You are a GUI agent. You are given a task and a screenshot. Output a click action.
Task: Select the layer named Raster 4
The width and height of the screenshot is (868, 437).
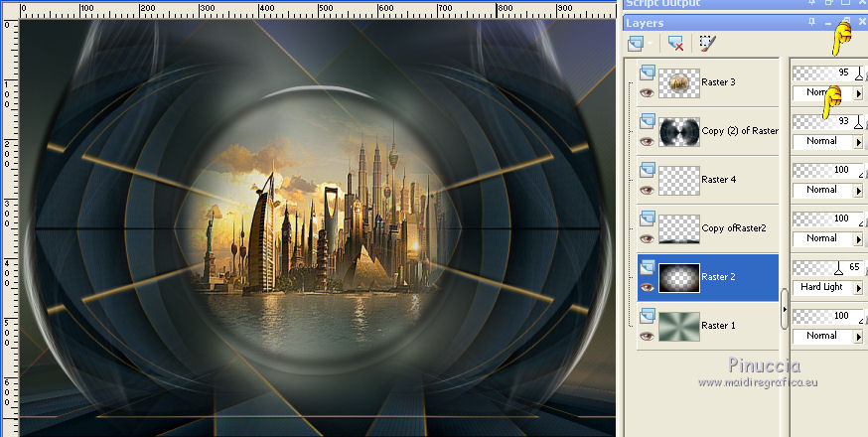[x=718, y=180]
